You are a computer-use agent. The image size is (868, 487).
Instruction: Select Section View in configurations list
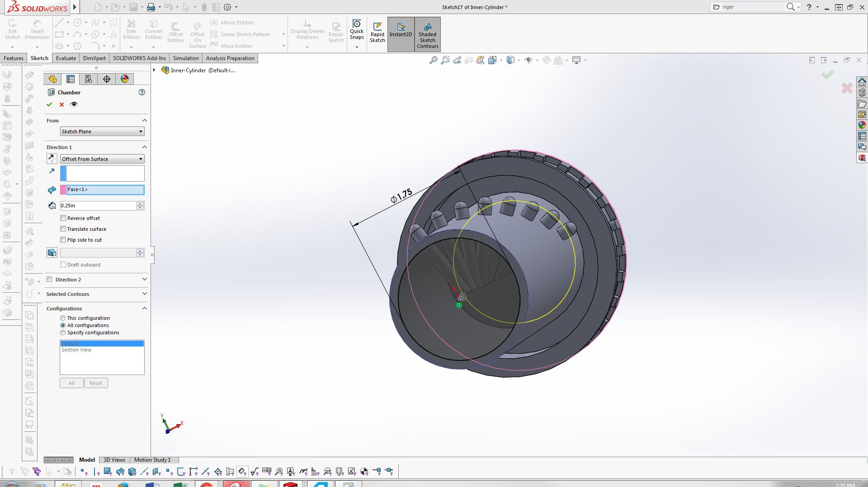click(x=76, y=350)
